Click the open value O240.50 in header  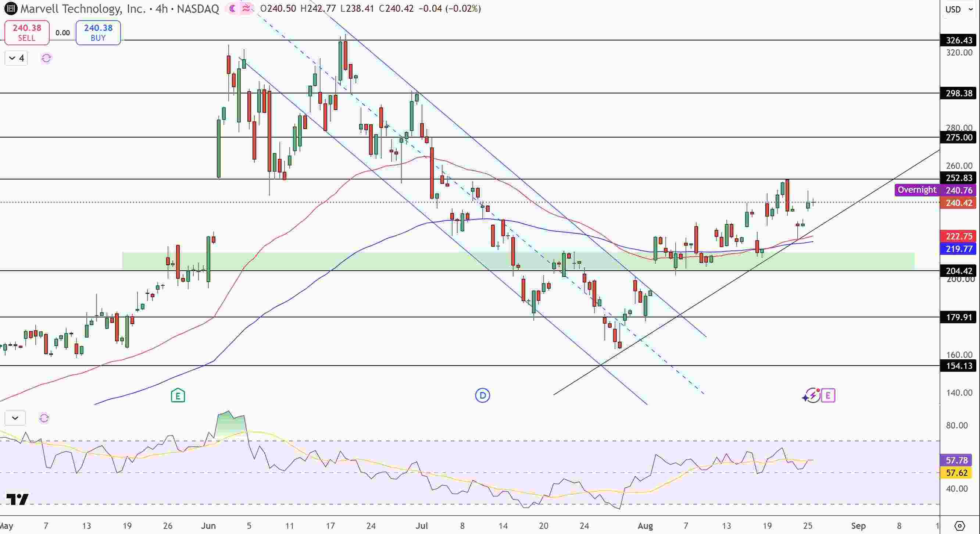[278, 8]
